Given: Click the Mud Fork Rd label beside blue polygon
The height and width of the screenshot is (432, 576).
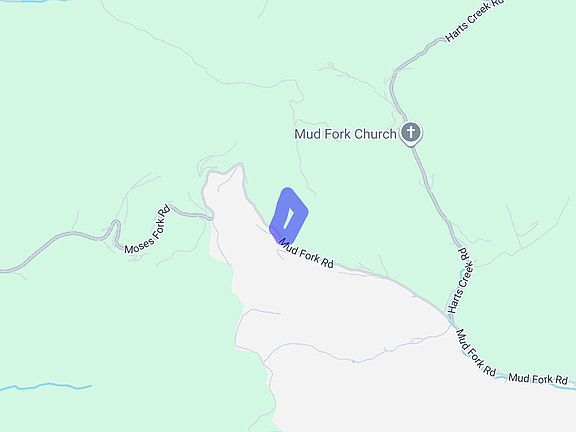Looking at the screenshot, I should point(307,253).
